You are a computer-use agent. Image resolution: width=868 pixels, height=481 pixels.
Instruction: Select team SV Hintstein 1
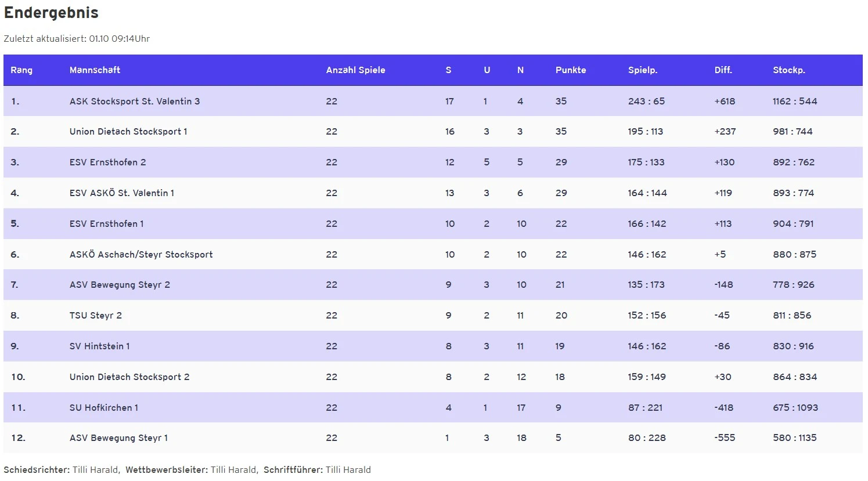pos(100,346)
